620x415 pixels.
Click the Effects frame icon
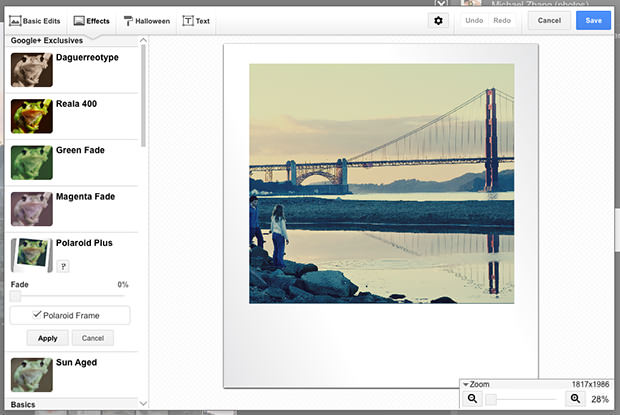tap(79, 21)
